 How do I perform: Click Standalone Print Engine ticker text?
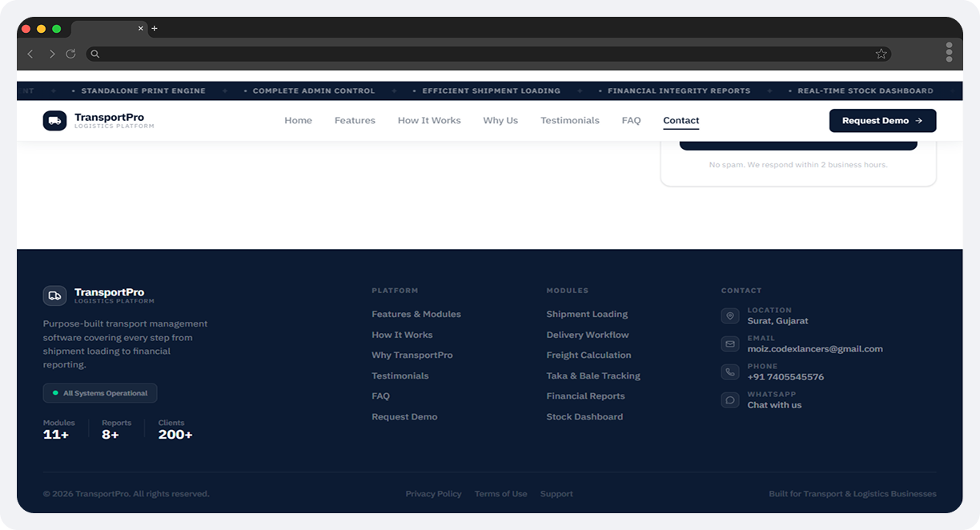coord(143,91)
